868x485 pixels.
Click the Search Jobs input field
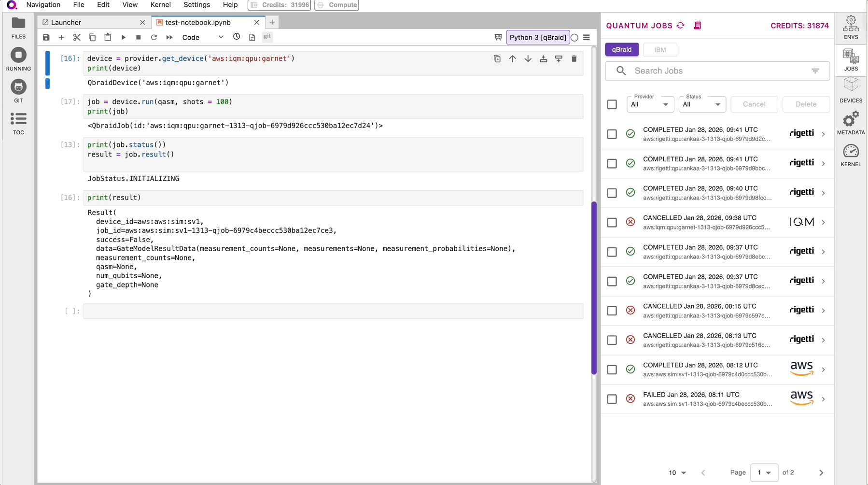[717, 71]
